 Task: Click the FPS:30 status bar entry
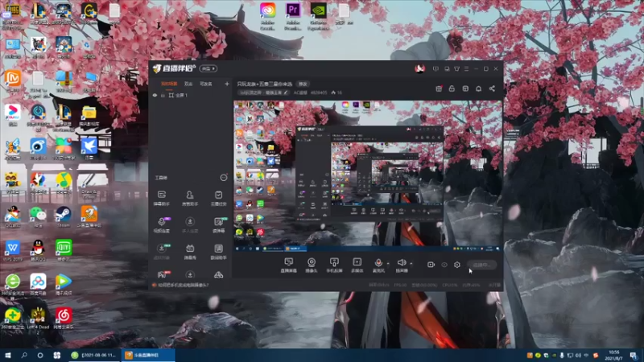pyautogui.click(x=400, y=285)
